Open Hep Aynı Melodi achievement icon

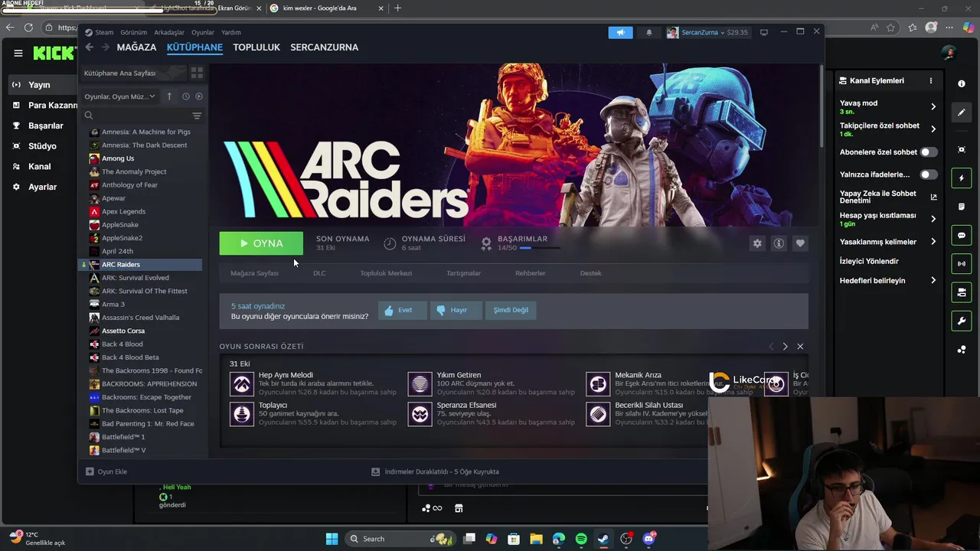point(242,383)
